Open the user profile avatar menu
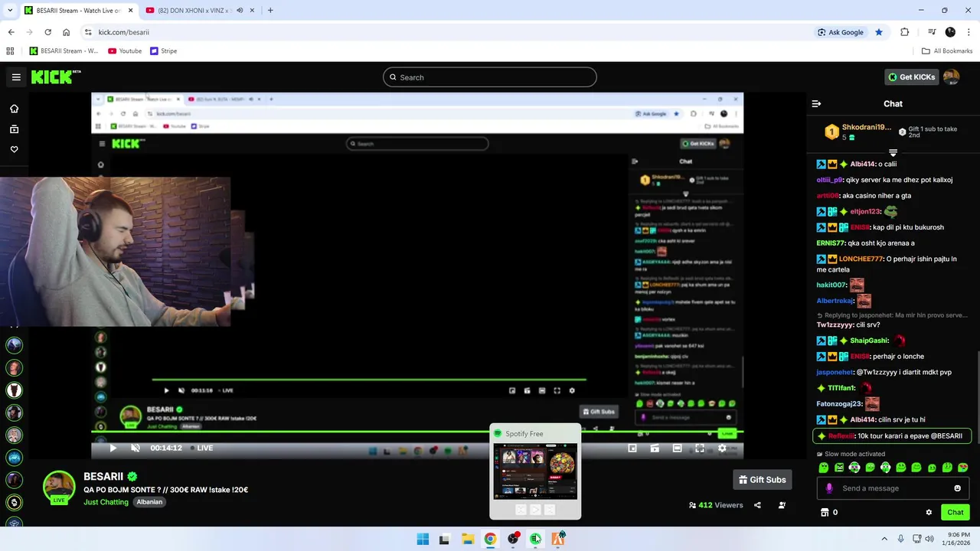980x551 pixels. [951, 77]
